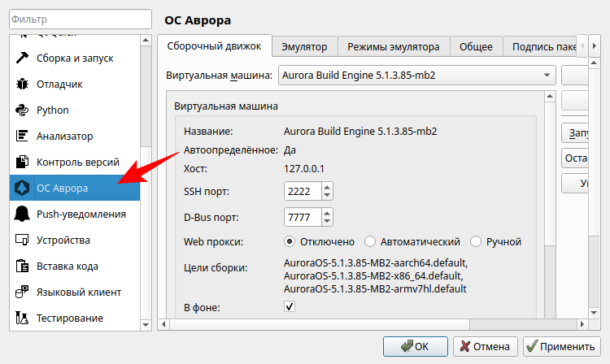This screenshot has height=364, width=610.
Task: Select the ОС Аврора category
Action: tap(75, 188)
